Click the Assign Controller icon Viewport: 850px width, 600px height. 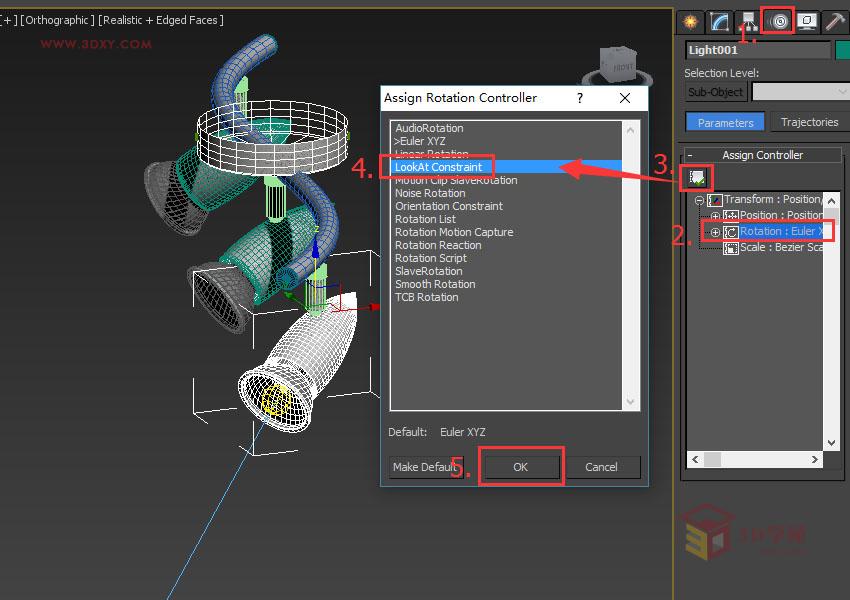click(x=697, y=177)
